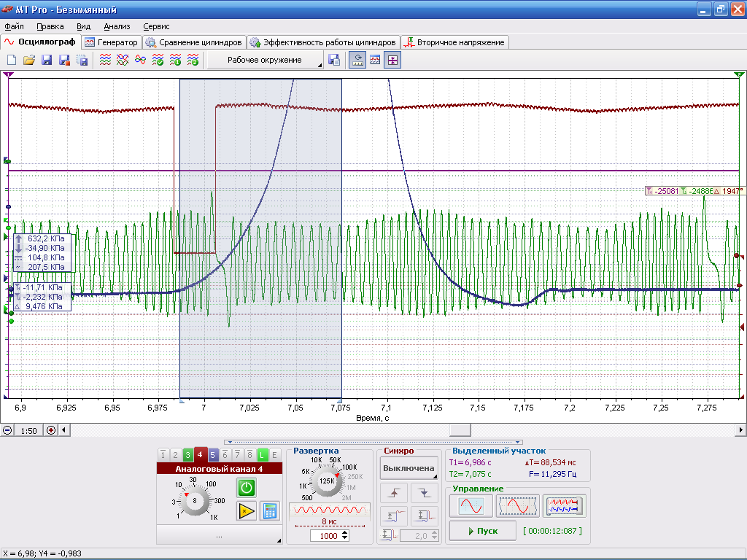Click the purple vertical align toolbar icon

[x=392, y=60]
